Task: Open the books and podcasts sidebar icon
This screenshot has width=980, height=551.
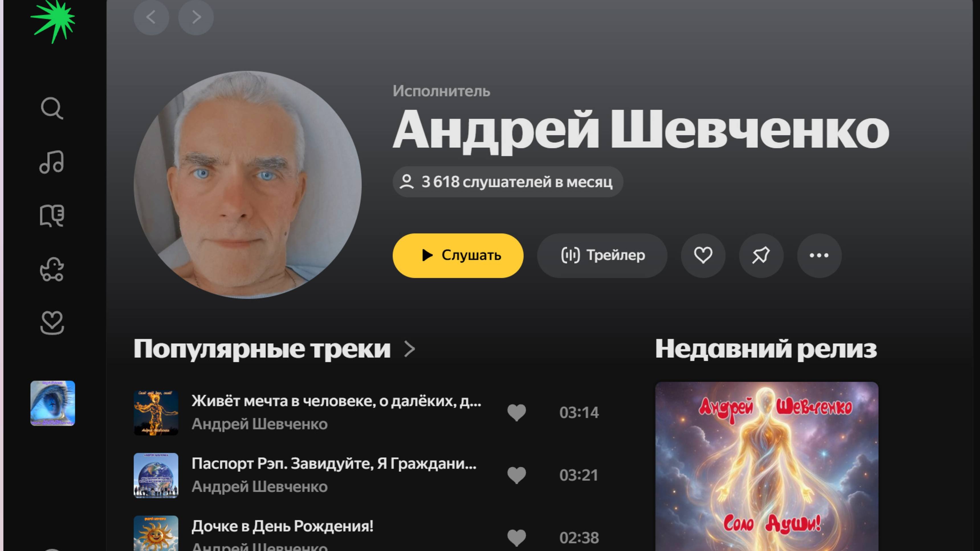Action: tap(52, 216)
